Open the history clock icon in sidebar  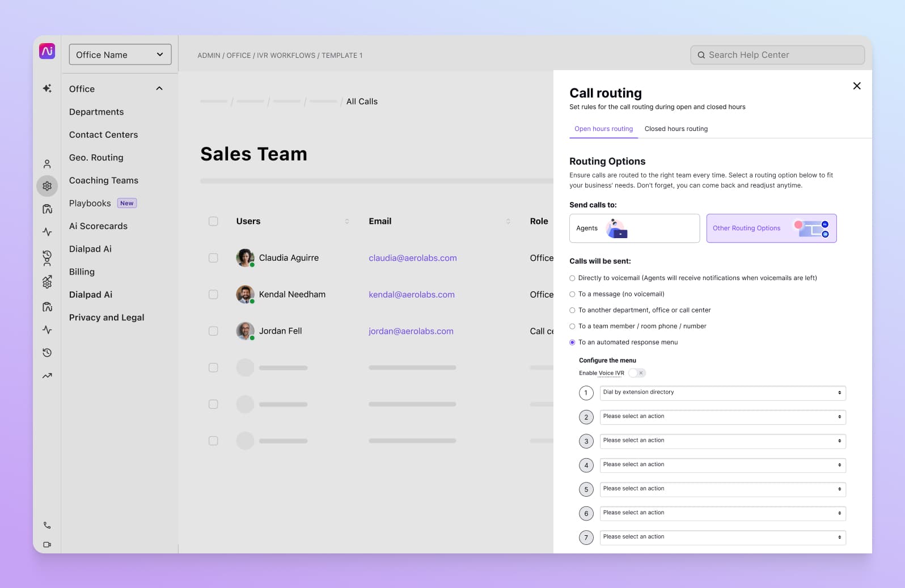point(47,353)
